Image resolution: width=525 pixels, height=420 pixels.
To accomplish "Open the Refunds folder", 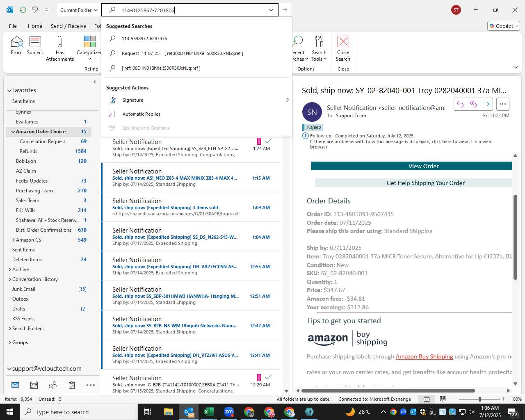I will point(28,151).
